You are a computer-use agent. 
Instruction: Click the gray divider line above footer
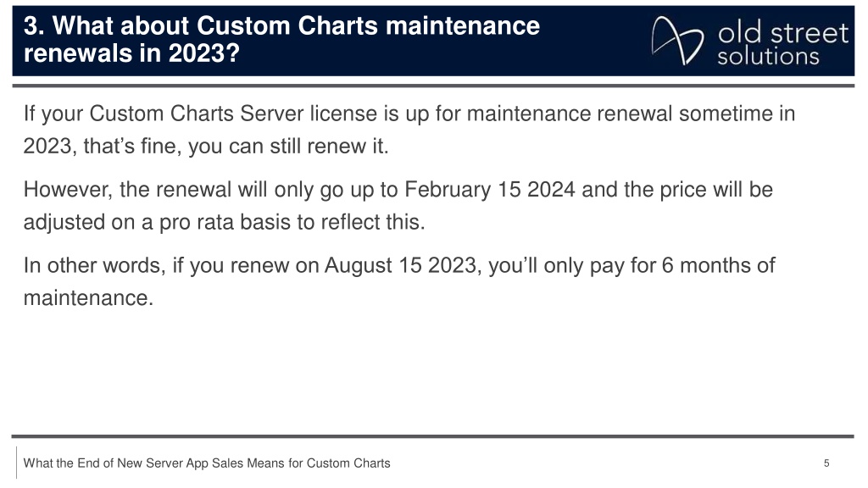(x=433, y=436)
